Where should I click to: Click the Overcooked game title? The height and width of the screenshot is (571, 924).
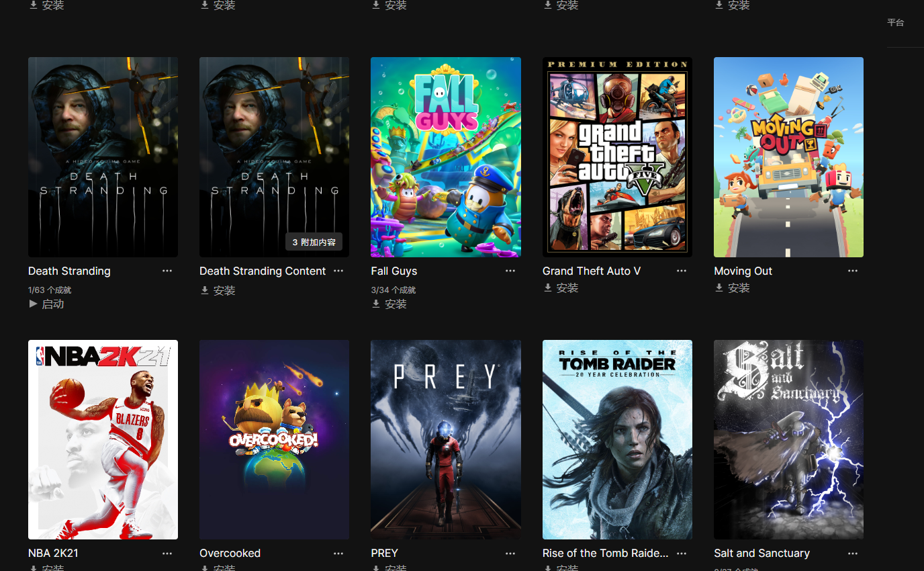click(230, 554)
